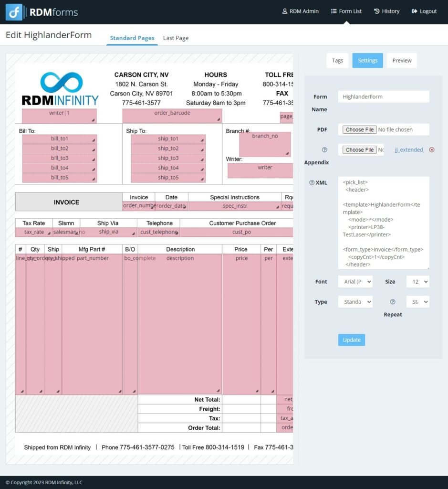Open the Preview tab
The width and height of the screenshot is (448, 489).
point(401,60)
